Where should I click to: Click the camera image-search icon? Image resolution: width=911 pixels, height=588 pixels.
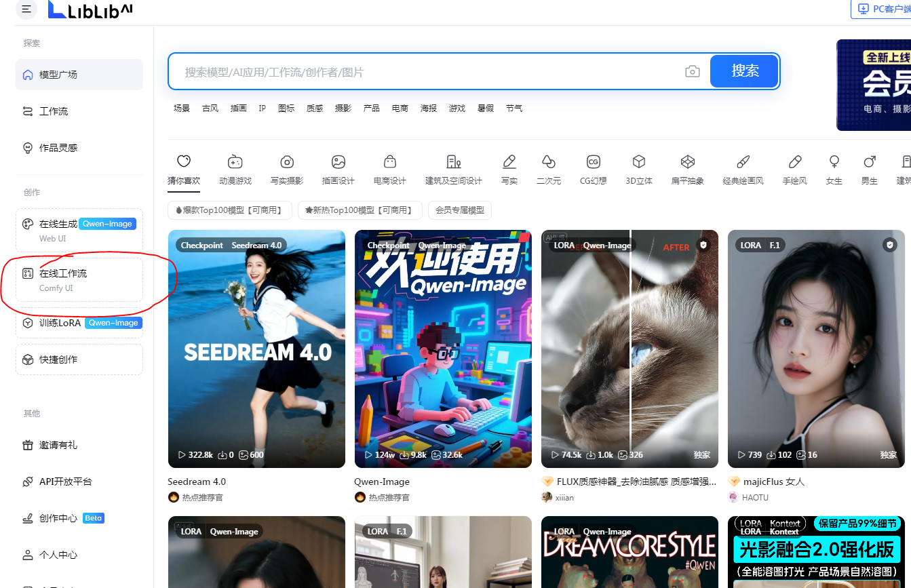click(692, 72)
